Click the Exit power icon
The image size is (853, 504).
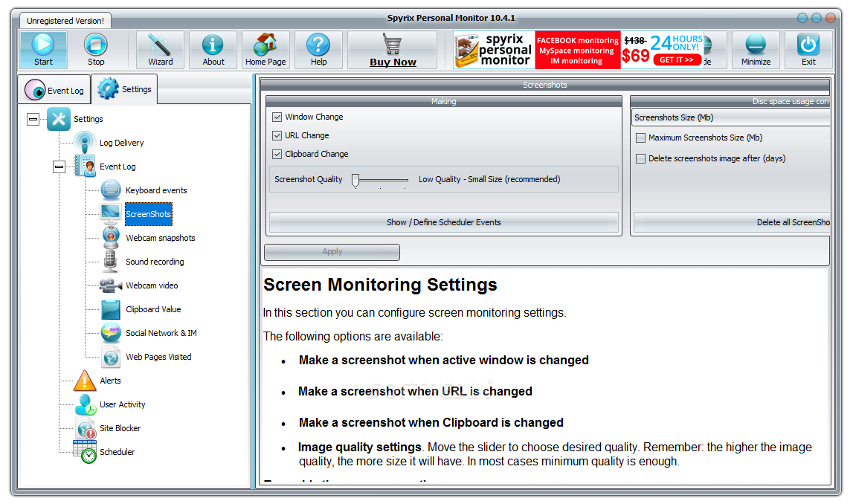(x=808, y=45)
